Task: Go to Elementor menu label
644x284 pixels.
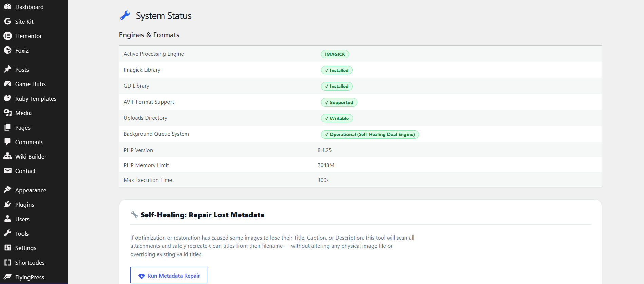Action: 29,36
